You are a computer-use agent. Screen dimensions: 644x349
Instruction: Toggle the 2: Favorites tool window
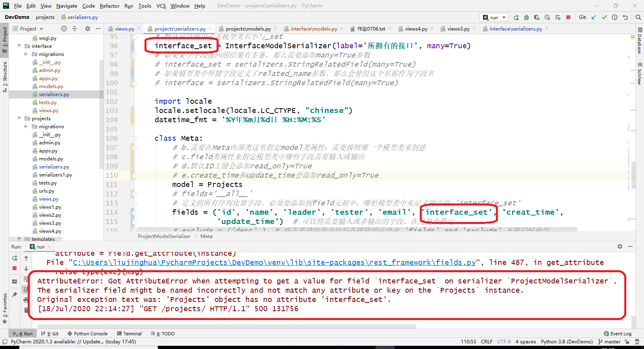[4, 309]
